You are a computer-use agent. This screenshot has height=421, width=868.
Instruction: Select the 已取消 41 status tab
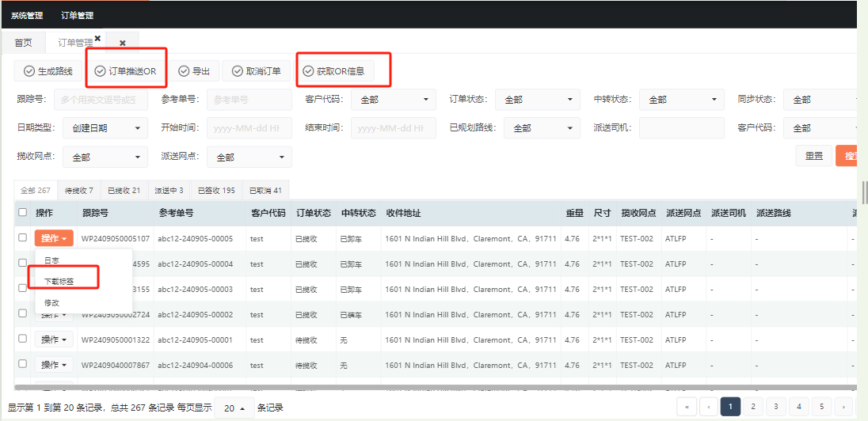(x=266, y=190)
